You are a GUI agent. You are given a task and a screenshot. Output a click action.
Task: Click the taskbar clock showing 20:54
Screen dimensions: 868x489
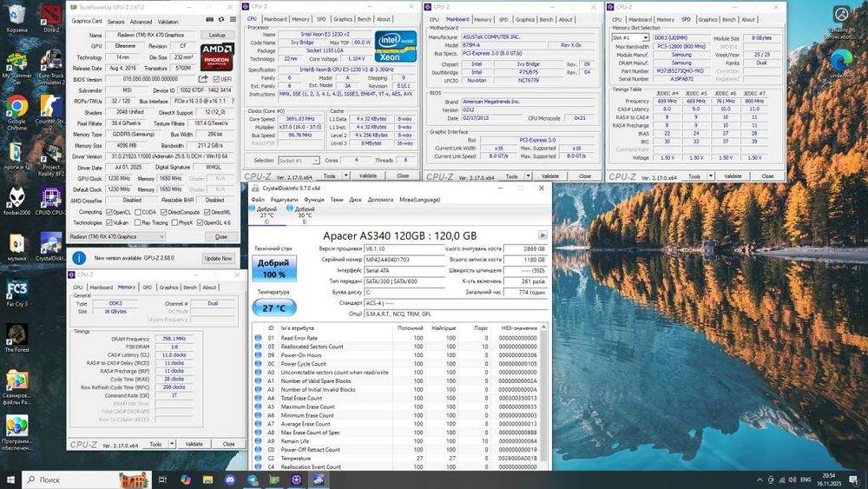(829, 479)
